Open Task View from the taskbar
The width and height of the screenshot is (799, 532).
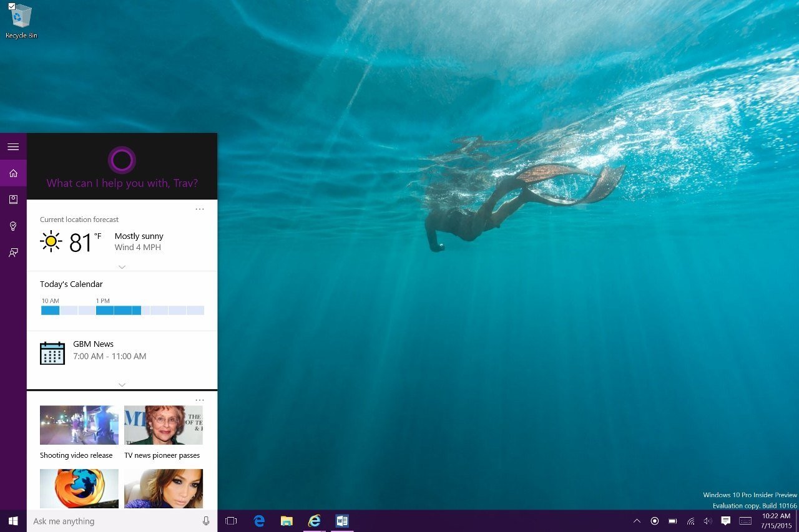click(231, 521)
